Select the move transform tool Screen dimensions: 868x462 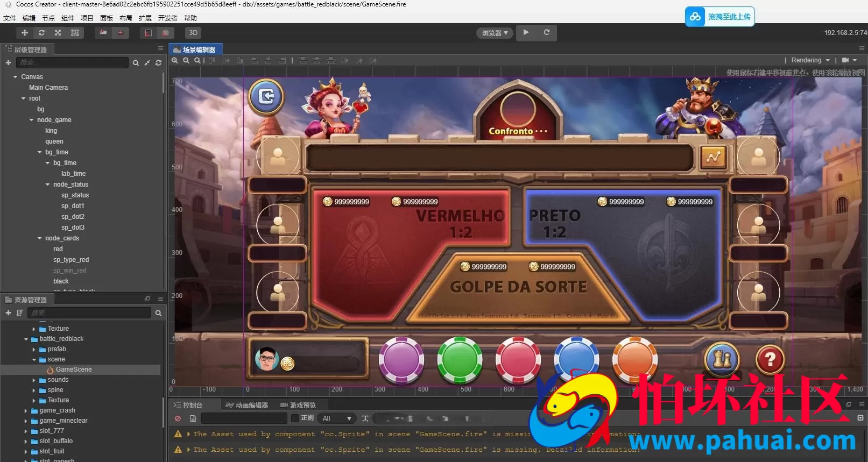tap(24, 33)
